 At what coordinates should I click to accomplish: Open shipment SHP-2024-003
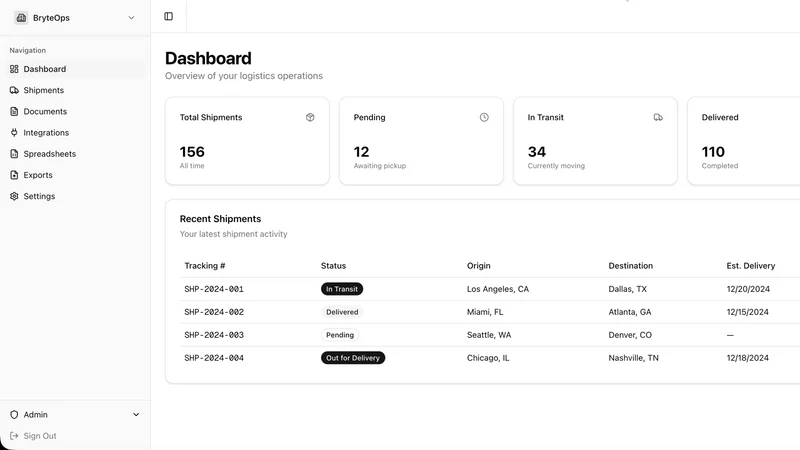214,335
